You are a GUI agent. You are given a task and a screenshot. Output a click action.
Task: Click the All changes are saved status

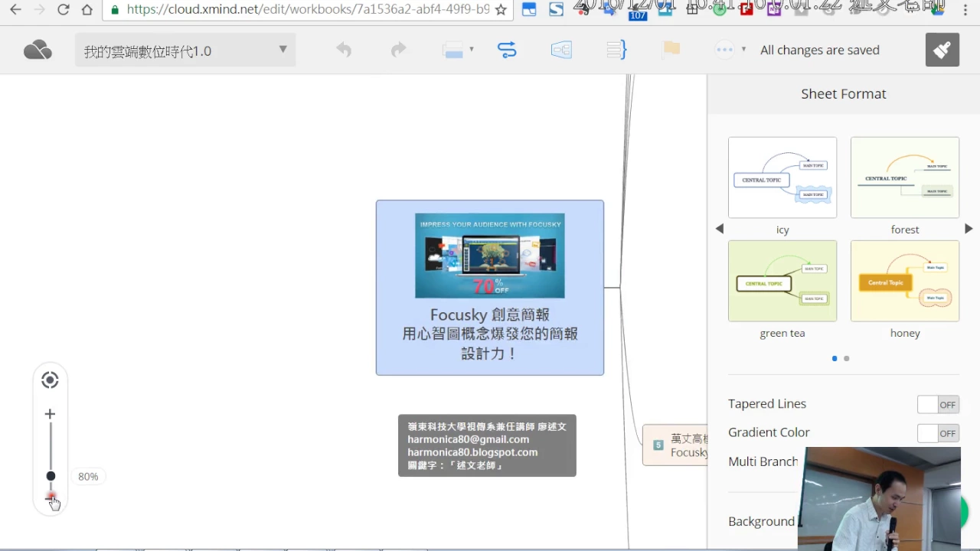point(820,50)
